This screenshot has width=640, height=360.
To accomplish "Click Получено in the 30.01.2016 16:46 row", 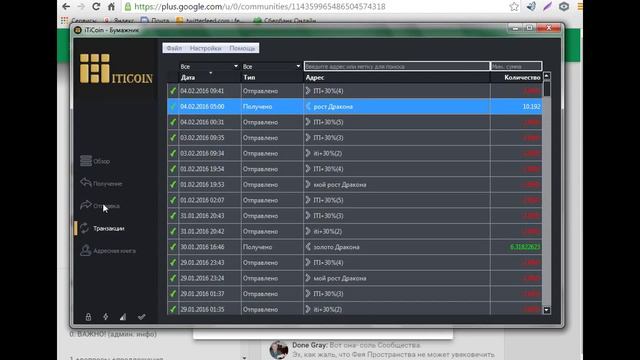I will (257, 247).
